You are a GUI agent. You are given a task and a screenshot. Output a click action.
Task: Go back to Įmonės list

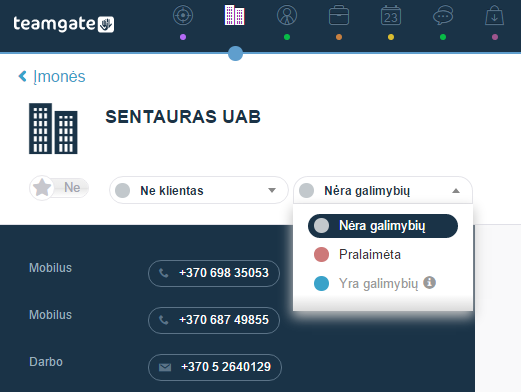[59, 77]
